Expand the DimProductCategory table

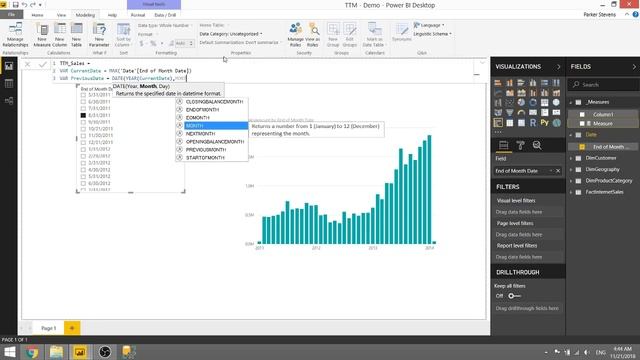pos(571,180)
